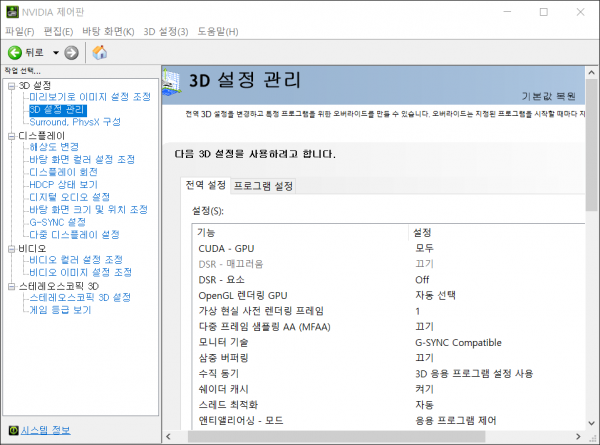
Task: Select 미리보기로 이미지 설정 조정
Action: [x=90, y=97]
